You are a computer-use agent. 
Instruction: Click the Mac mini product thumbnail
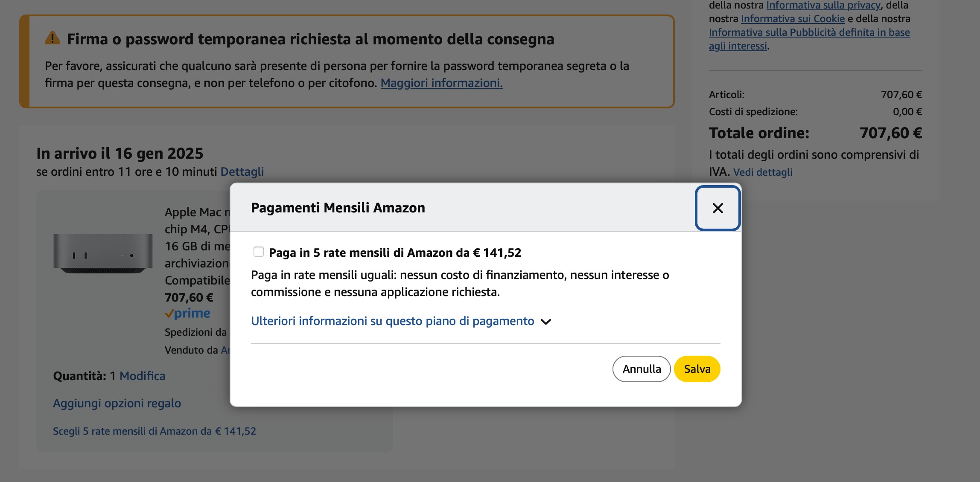103,253
